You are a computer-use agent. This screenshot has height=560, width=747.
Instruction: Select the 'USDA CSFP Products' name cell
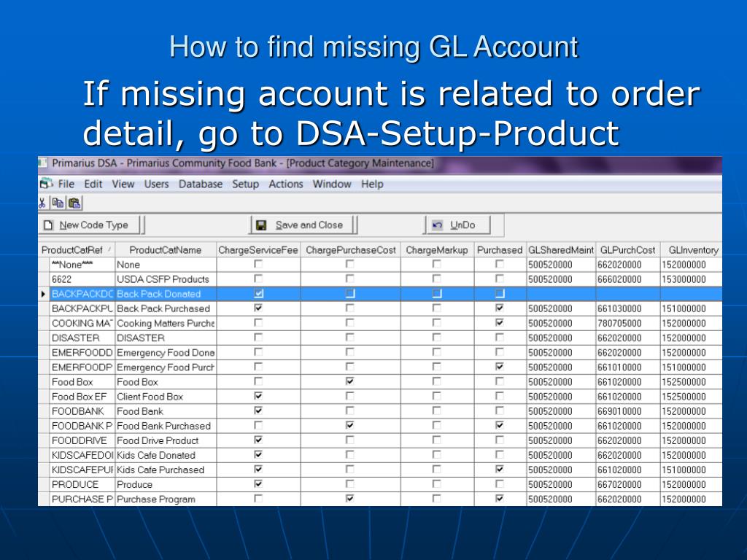point(166,279)
